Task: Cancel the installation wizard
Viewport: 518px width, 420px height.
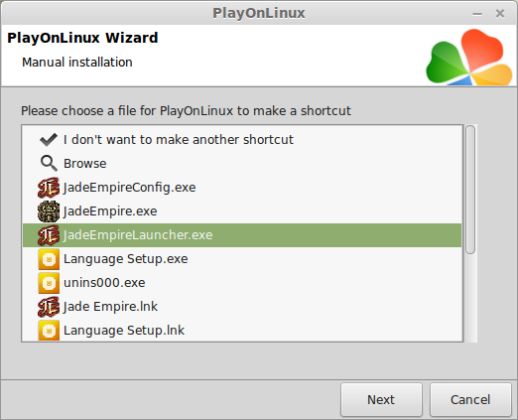Action: (x=470, y=399)
